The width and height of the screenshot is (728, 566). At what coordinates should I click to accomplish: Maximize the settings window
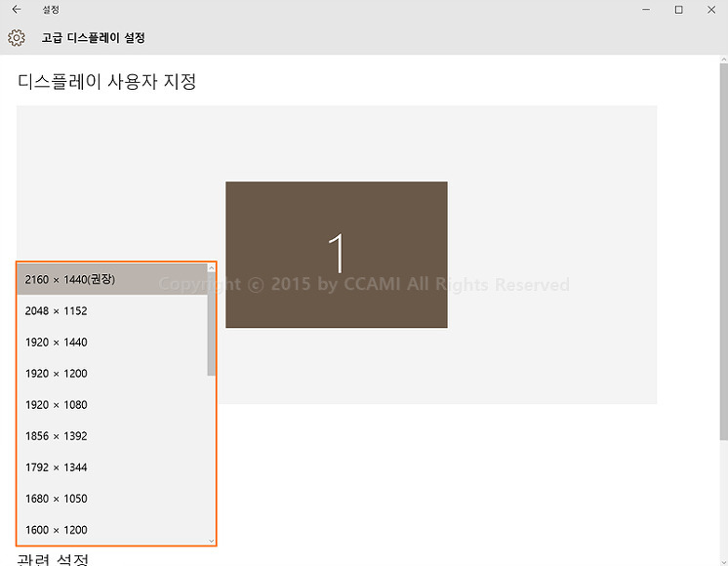click(x=679, y=10)
